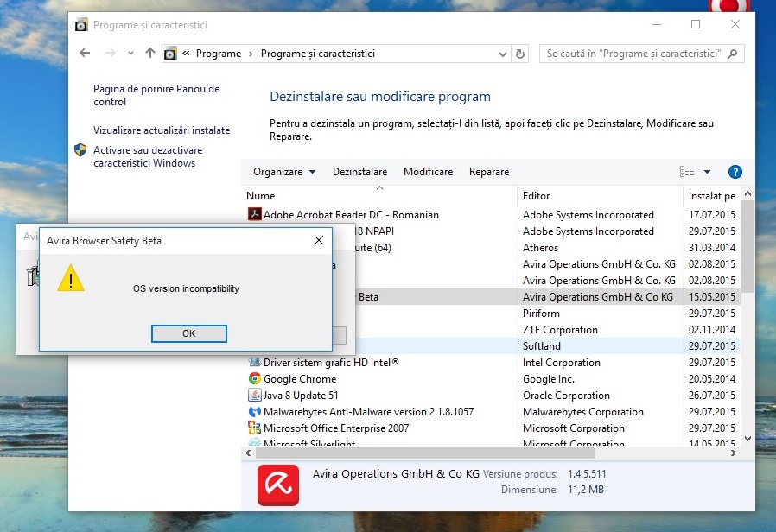Click the OS version incompatibility message
The image size is (776, 532).
click(x=186, y=288)
